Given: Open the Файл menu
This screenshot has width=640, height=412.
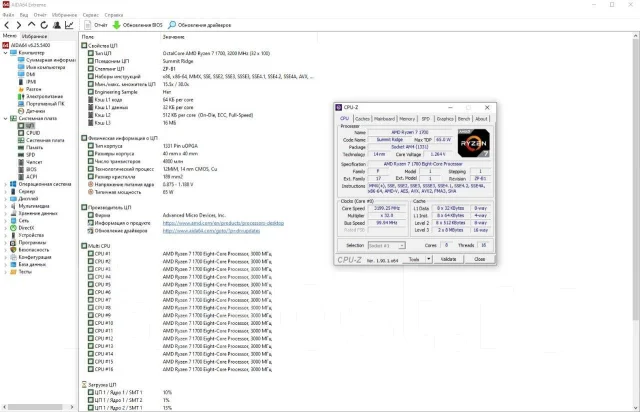Looking at the screenshot, I should click(x=8, y=15).
